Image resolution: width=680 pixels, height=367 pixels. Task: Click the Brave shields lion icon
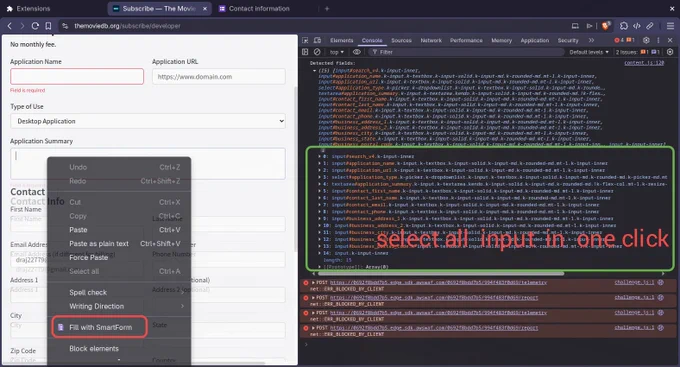(x=606, y=26)
